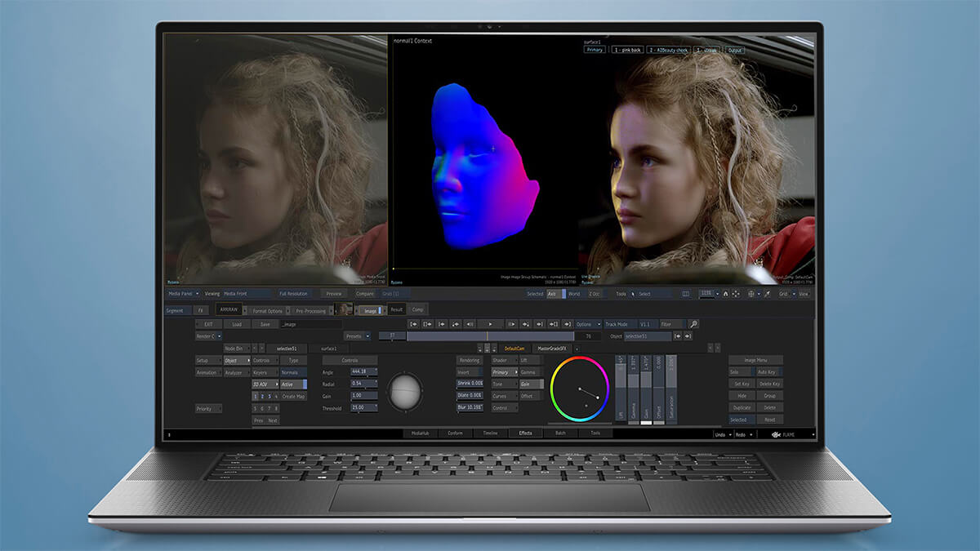Switch to the Tools tab at bottom

point(595,433)
